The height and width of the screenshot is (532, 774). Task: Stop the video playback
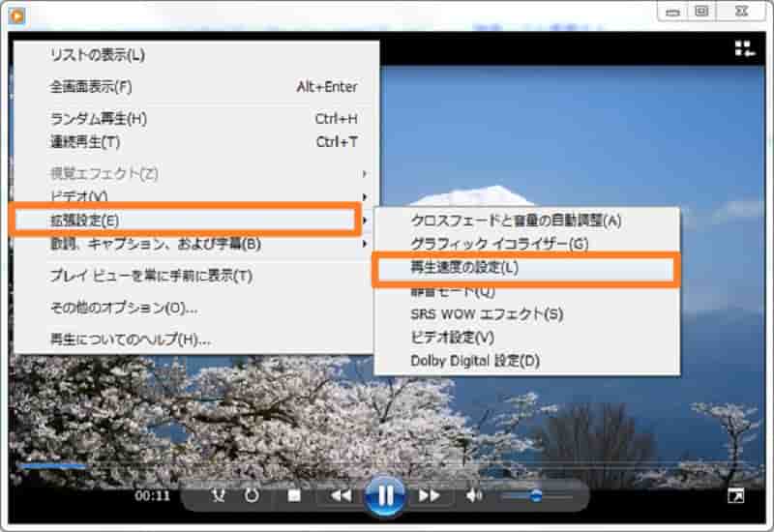click(294, 495)
